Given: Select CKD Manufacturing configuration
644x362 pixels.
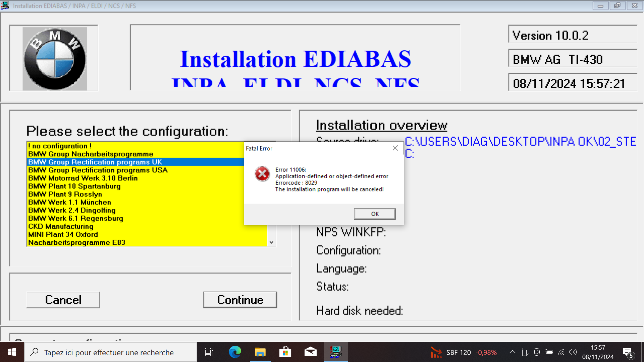Looking at the screenshot, I should pyautogui.click(x=147, y=226).
